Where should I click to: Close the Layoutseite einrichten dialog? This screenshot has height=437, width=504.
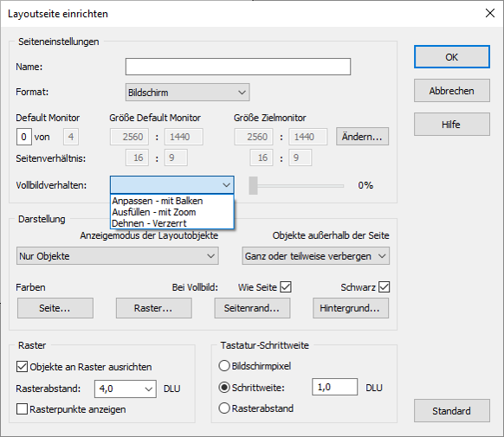(490, 13)
